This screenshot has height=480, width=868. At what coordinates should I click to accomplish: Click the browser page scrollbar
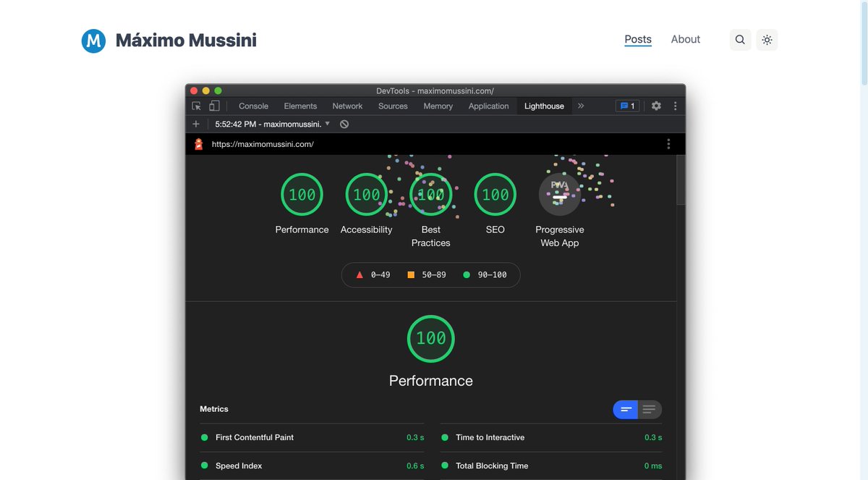[x=864, y=43]
